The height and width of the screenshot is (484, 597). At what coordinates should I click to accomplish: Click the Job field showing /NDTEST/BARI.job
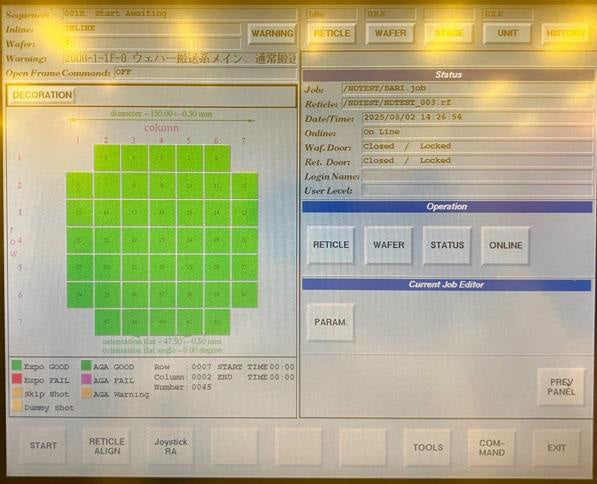tap(467, 88)
